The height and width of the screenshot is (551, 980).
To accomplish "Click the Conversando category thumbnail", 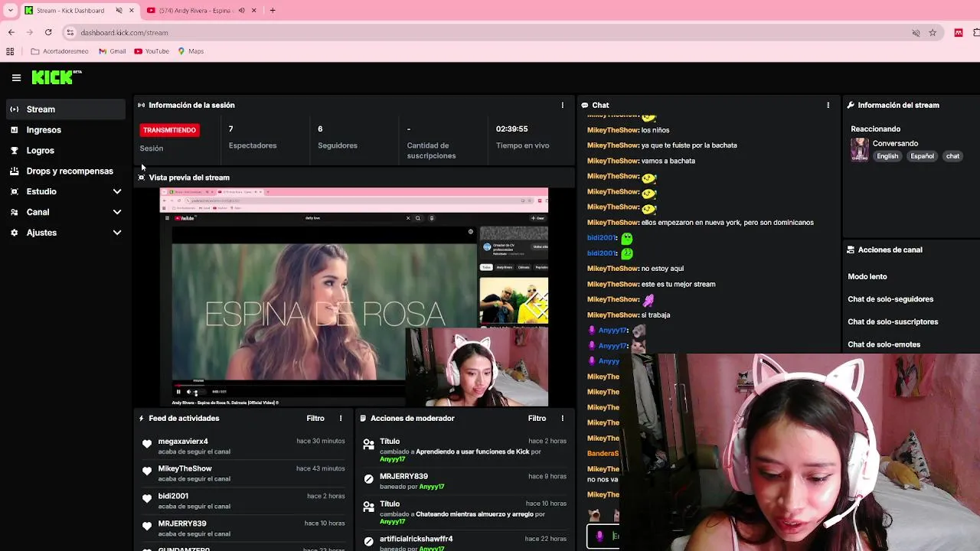I will click(860, 149).
